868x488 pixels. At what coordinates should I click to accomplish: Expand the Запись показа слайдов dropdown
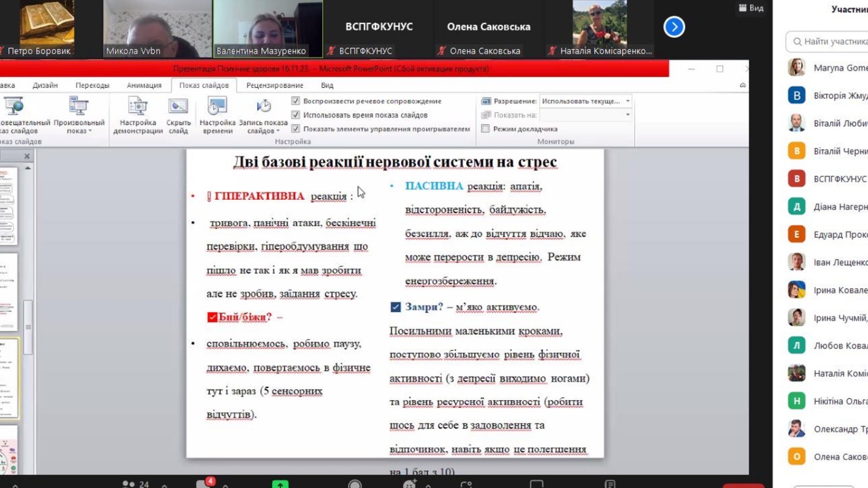[263, 115]
